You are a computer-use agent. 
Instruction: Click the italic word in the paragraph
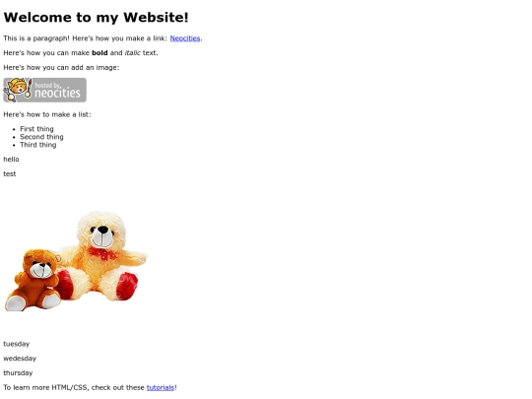(x=133, y=53)
